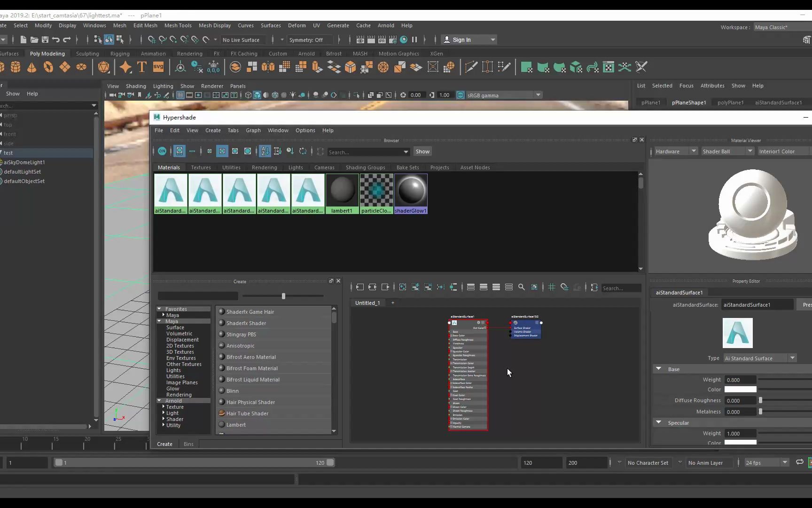Screen dimensions: 812x508
Task: Click the polygon Type tool icon
Action: pos(142,67)
